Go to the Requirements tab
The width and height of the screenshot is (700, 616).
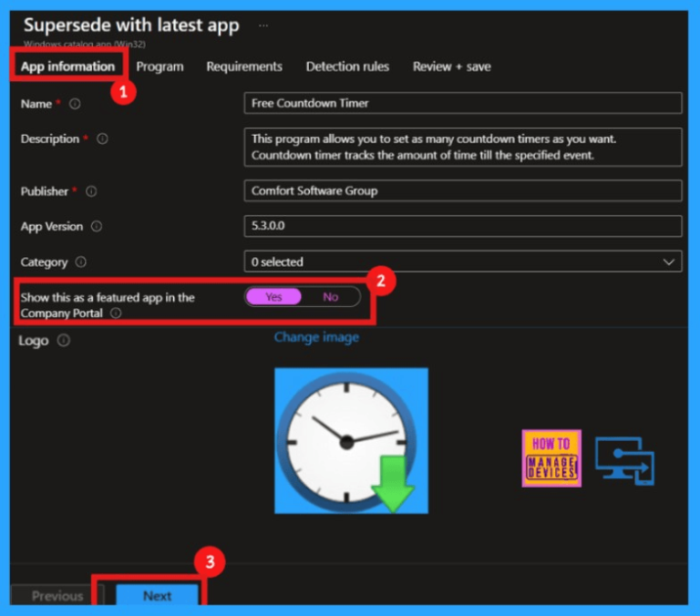click(x=244, y=67)
